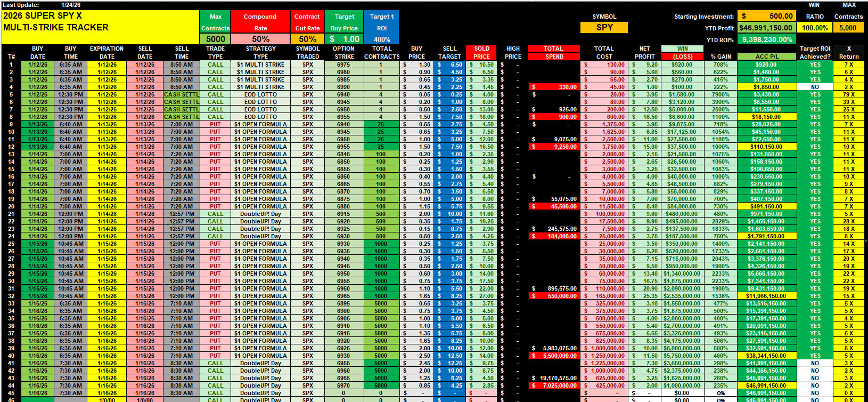Image resolution: width=868 pixels, height=402 pixels.
Task: Select the Contract Cut Rate 50% cell
Action: 307,39
